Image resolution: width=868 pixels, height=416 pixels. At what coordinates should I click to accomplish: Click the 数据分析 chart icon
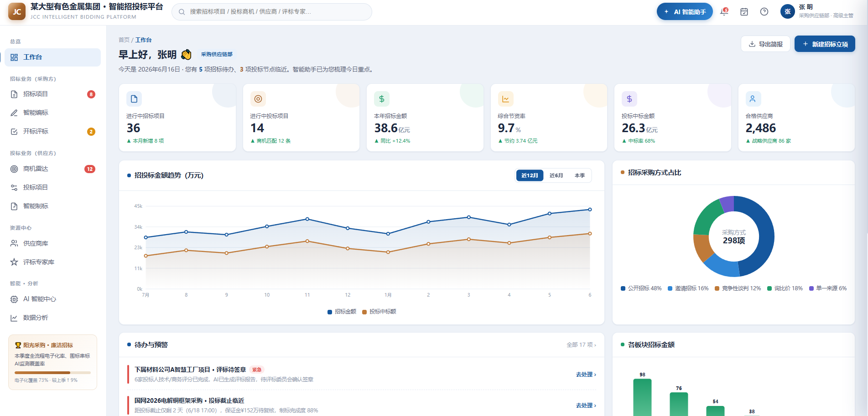[14, 318]
